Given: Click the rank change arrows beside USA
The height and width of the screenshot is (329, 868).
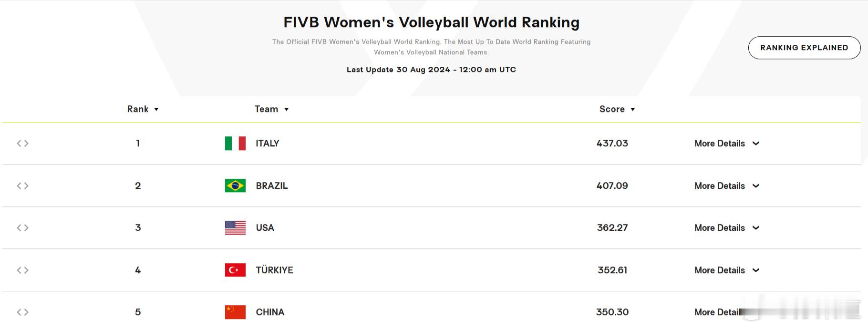Looking at the screenshot, I should [x=23, y=228].
